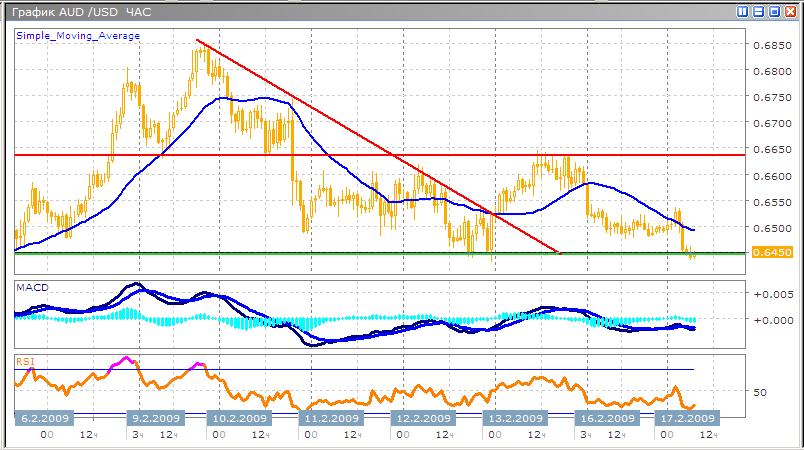The width and height of the screenshot is (804, 450).
Task: Click the MACD panel label
Action: (x=31, y=288)
